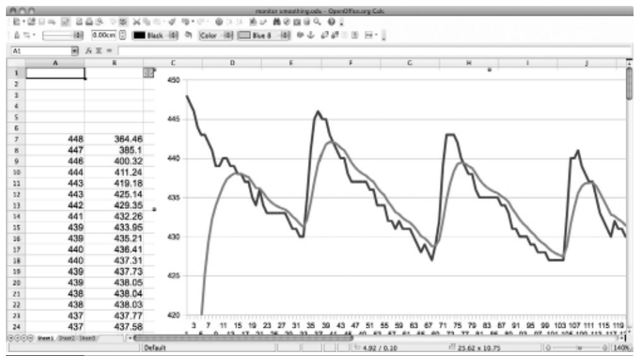
Task: Click the Print icon in toolbar
Action: pos(90,21)
